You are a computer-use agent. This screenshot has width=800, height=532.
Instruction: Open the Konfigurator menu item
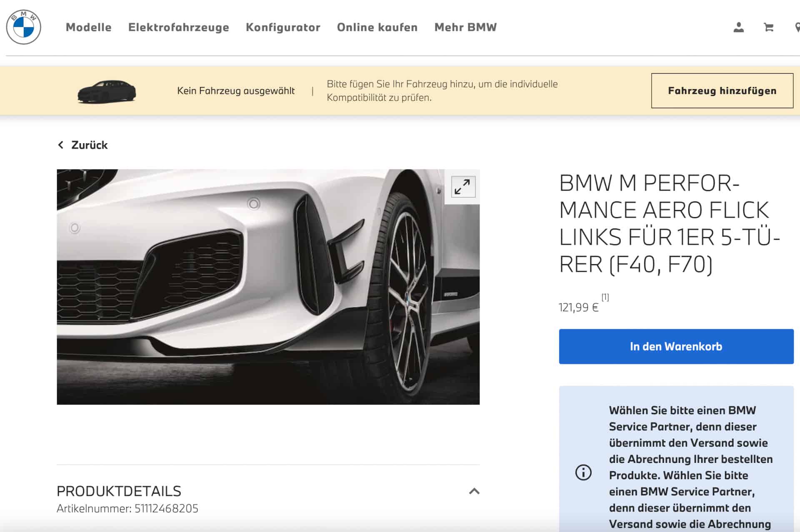tap(283, 27)
